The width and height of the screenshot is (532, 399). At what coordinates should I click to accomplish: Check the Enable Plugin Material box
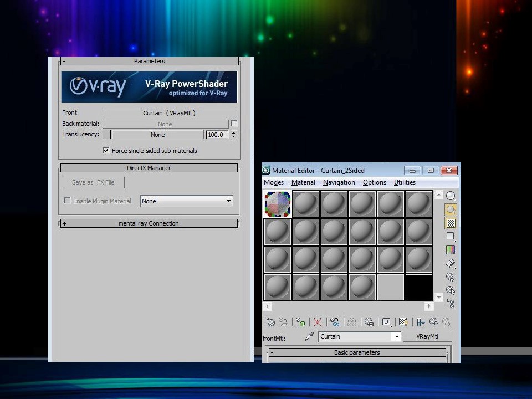[67, 201]
